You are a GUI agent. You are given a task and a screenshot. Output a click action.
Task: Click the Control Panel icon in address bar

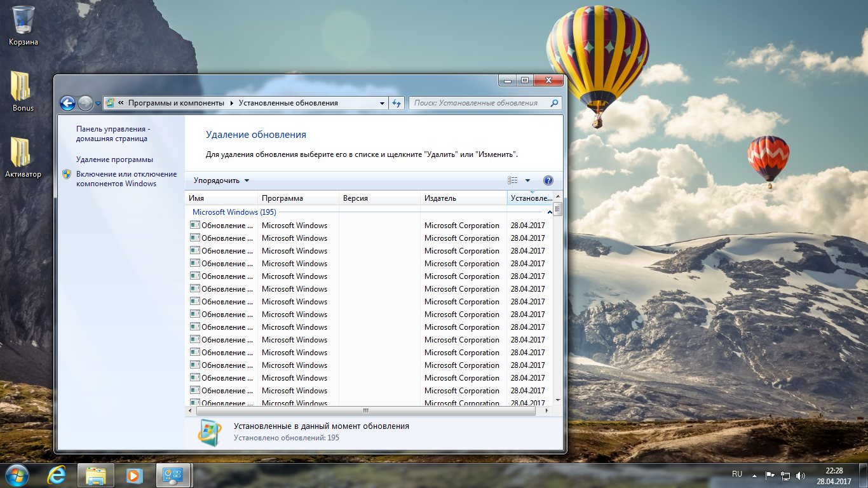tap(110, 103)
